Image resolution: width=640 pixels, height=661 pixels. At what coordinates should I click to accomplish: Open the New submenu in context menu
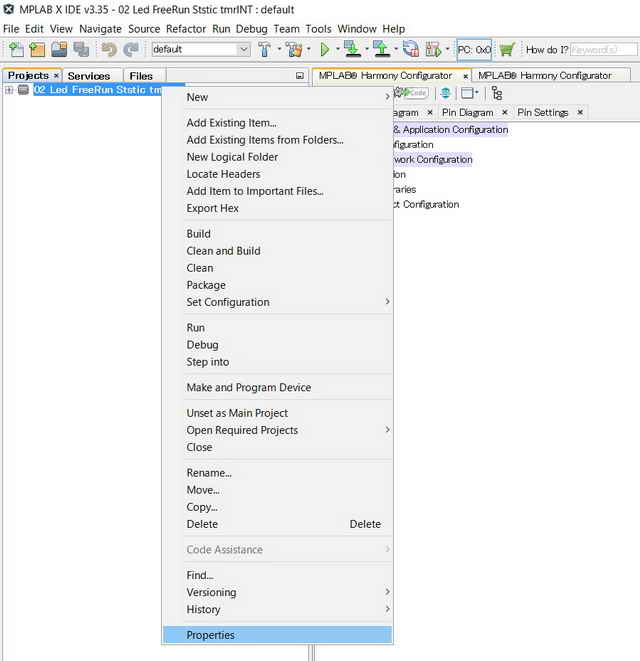(x=278, y=97)
